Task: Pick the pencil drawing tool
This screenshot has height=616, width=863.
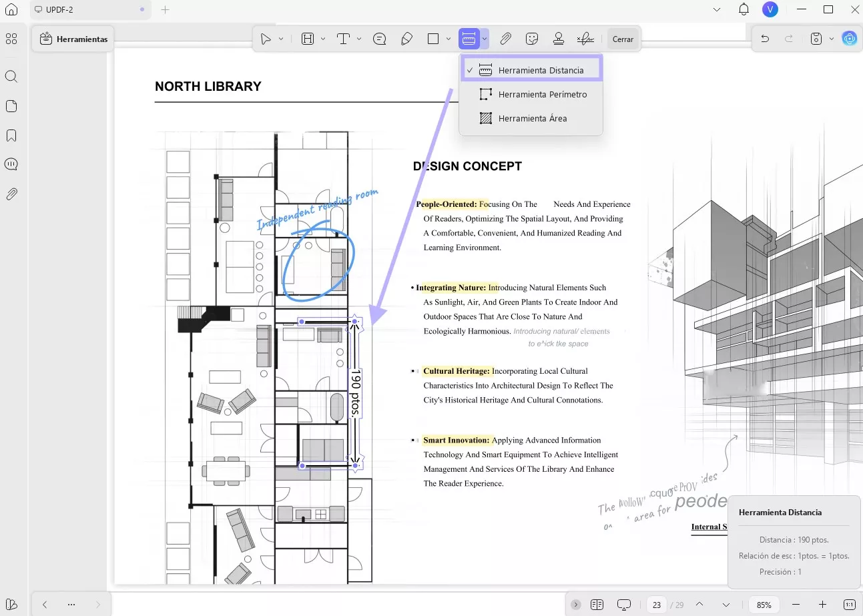Action: click(x=406, y=39)
